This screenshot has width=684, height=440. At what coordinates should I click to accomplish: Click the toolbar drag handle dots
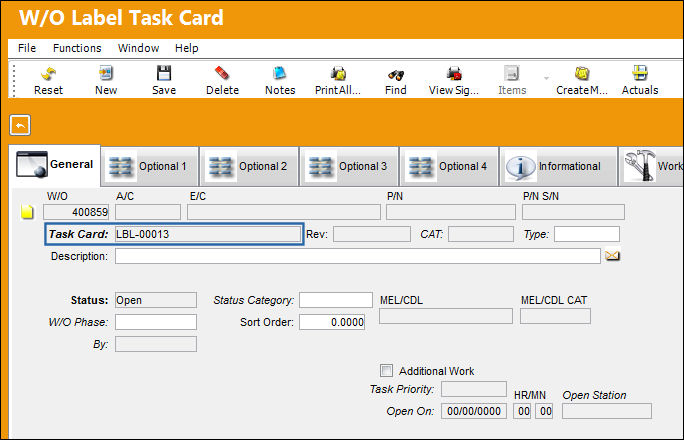[x=14, y=80]
